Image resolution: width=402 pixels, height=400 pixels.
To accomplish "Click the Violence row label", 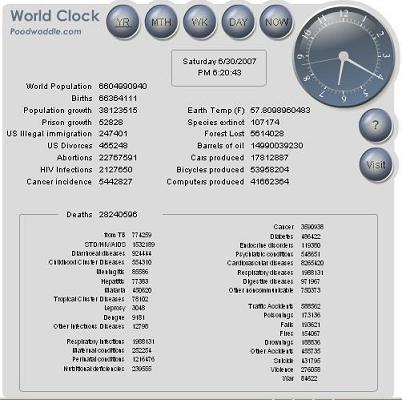I will [x=282, y=370].
